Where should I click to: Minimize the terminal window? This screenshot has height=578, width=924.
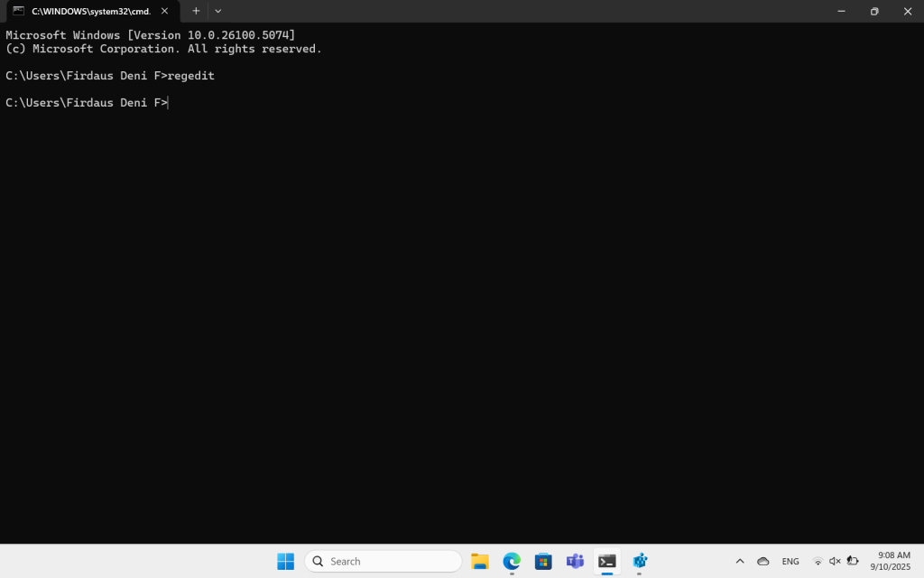click(x=842, y=11)
